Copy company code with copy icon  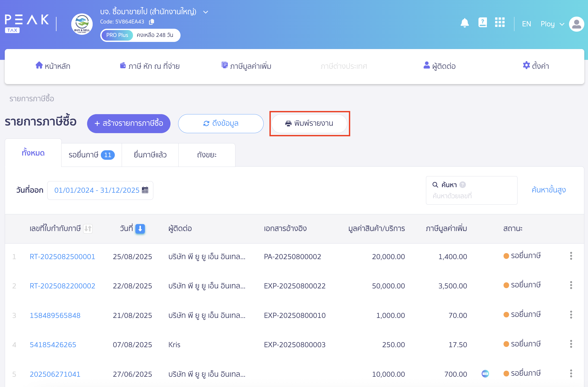tap(151, 22)
